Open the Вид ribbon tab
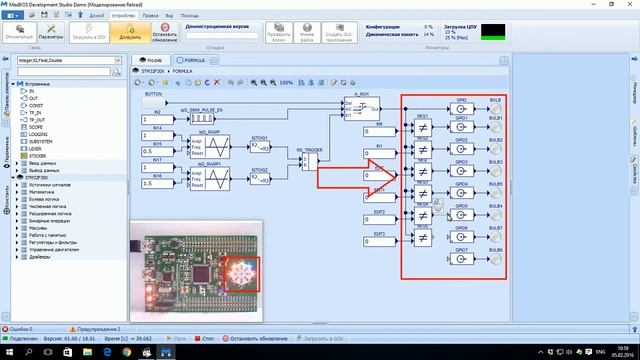This screenshot has width=640, height=360. pyautogui.click(x=169, y=16)
